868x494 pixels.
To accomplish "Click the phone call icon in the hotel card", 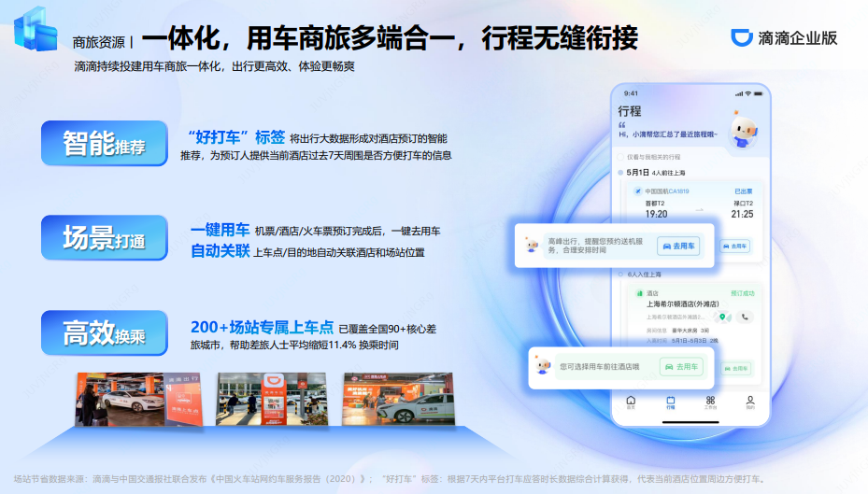I will (744, 317).
